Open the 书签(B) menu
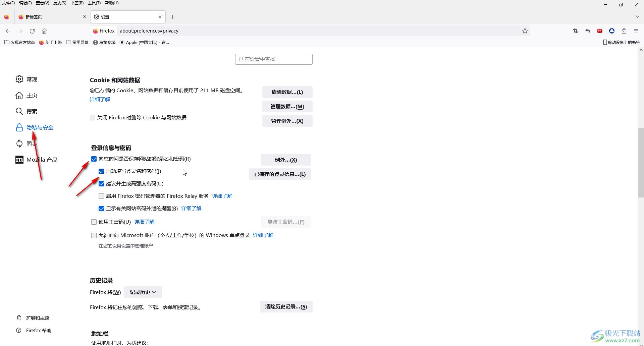This screenshot has width=644, height=346. [77, 3]
